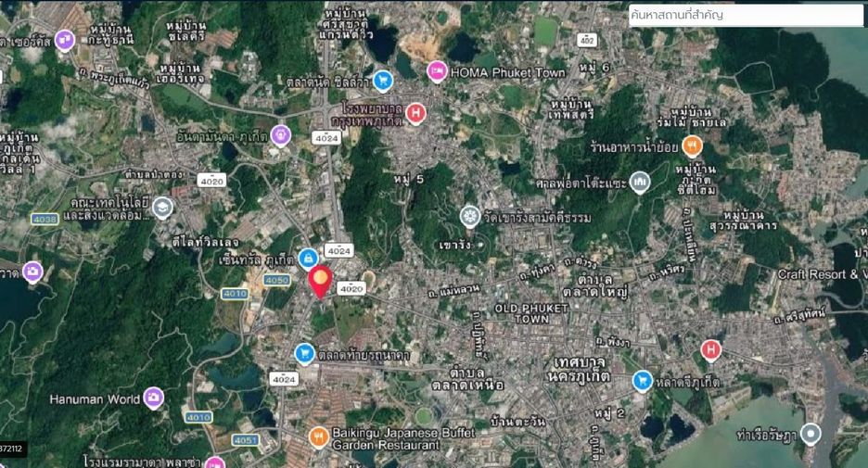868x468 pixels.
Task: Click the เขารัง hill label
Action: point(455,245)
